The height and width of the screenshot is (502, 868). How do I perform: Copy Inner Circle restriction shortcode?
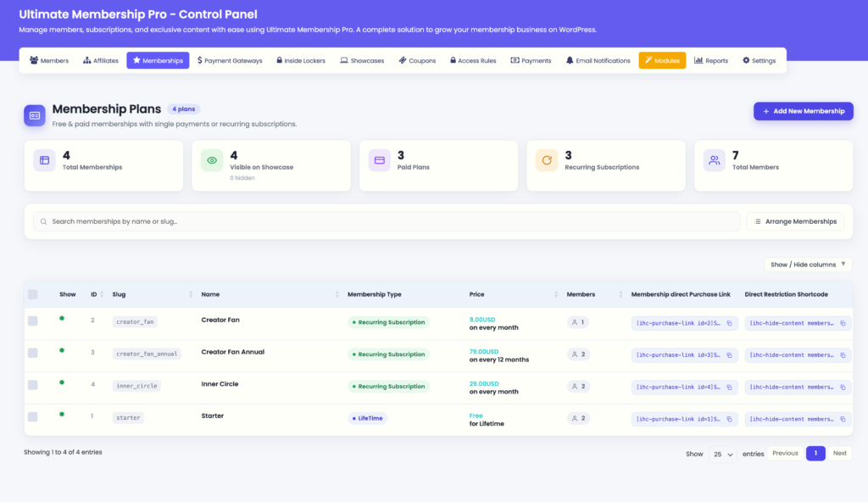tap(843, 388)
